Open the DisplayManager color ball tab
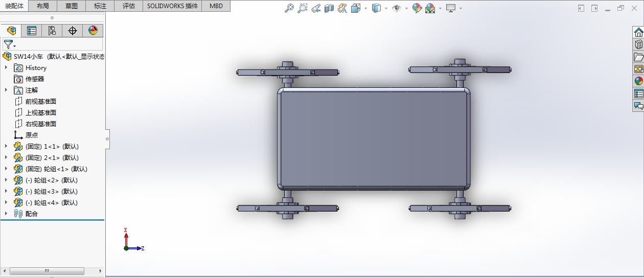Screen dimensions: 644x278 coord(93,31)
